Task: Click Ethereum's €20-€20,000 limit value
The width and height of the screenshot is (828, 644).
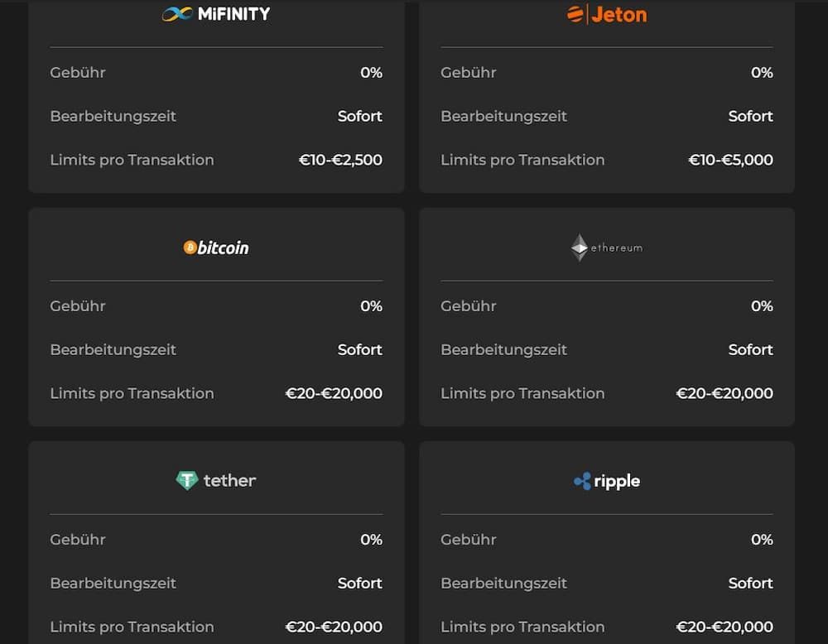Action: click(x=724, y=393)
